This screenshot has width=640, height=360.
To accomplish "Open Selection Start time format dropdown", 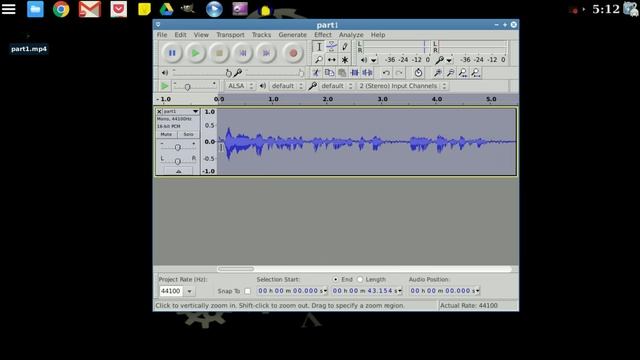I will 325,291.
